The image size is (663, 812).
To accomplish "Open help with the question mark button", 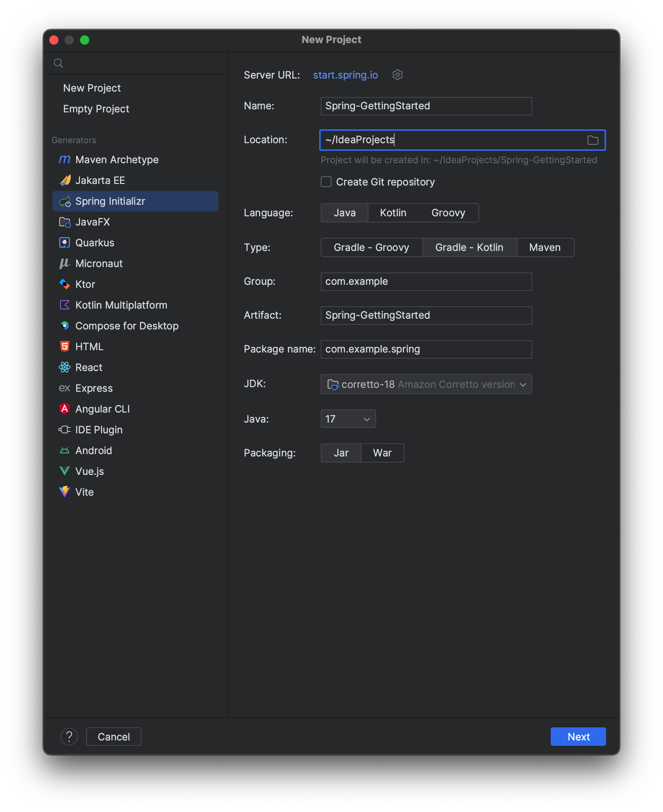I will (x=69, y=737).
